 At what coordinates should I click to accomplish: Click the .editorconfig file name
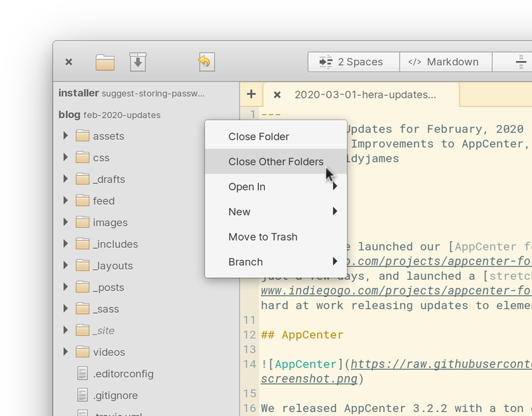click(x=123, y=374)
